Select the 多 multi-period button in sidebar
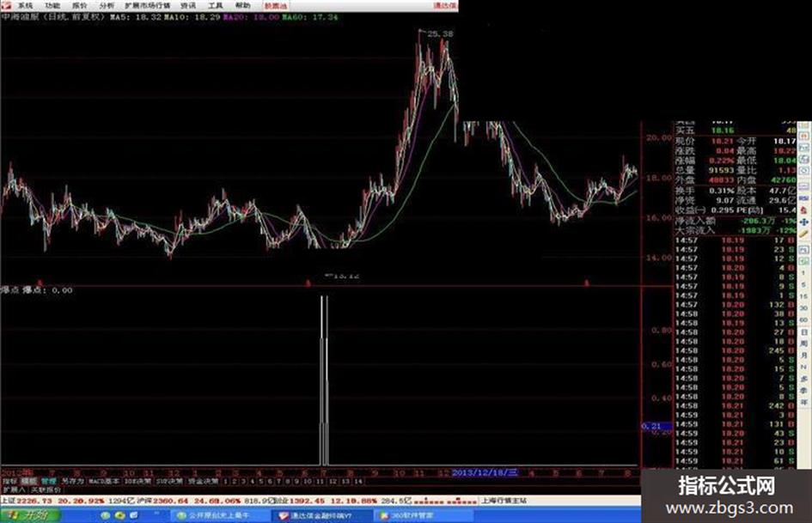Screen dimensions: 812x523 [x=803, y=379]
